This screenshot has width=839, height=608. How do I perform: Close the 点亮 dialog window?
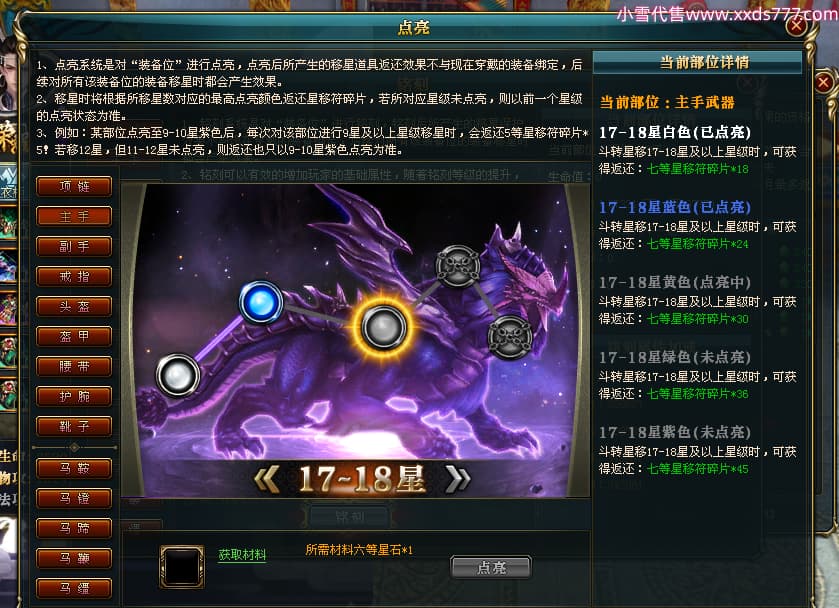pos(796,25)
